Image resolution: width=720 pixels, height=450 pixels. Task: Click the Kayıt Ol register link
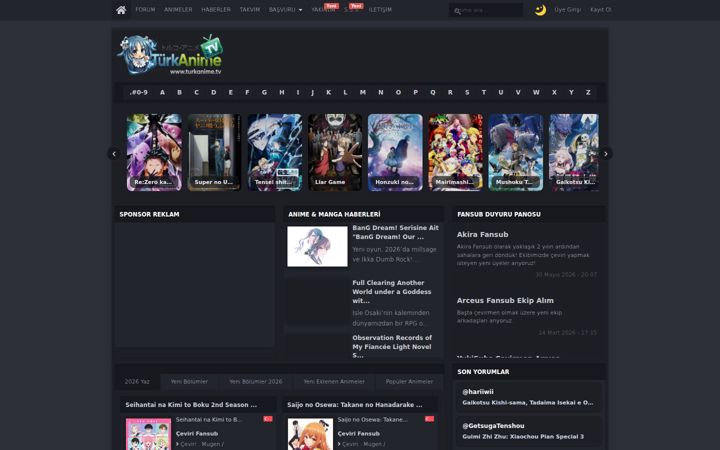(601, 10)
